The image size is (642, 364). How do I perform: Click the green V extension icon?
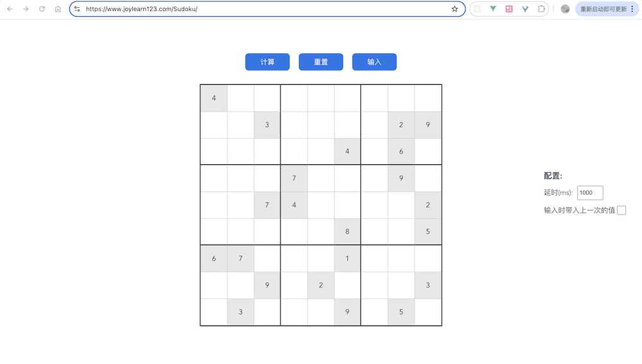[493, 9]
